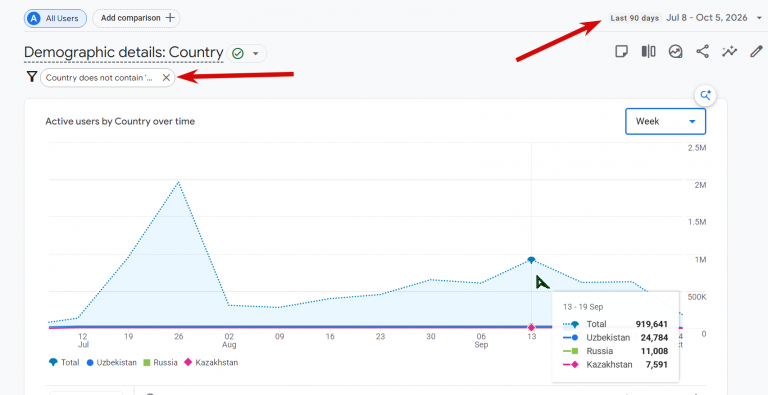768x395 pixels.
Task: Open the search insights magnifier button
Action: (705, 96)
